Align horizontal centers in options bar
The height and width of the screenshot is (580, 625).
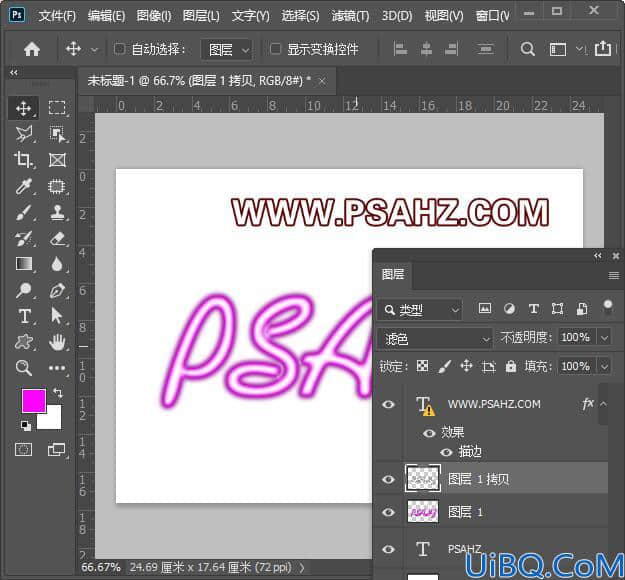426,49
